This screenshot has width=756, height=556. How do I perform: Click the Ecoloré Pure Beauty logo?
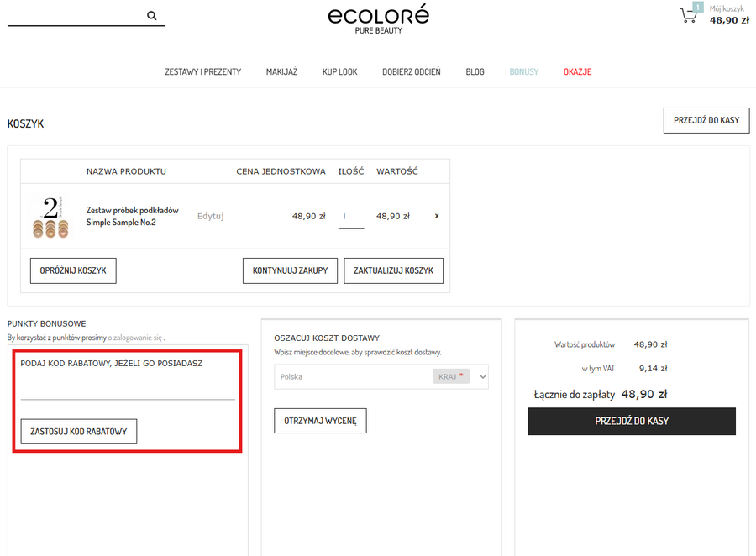click(x=378, y=18)
